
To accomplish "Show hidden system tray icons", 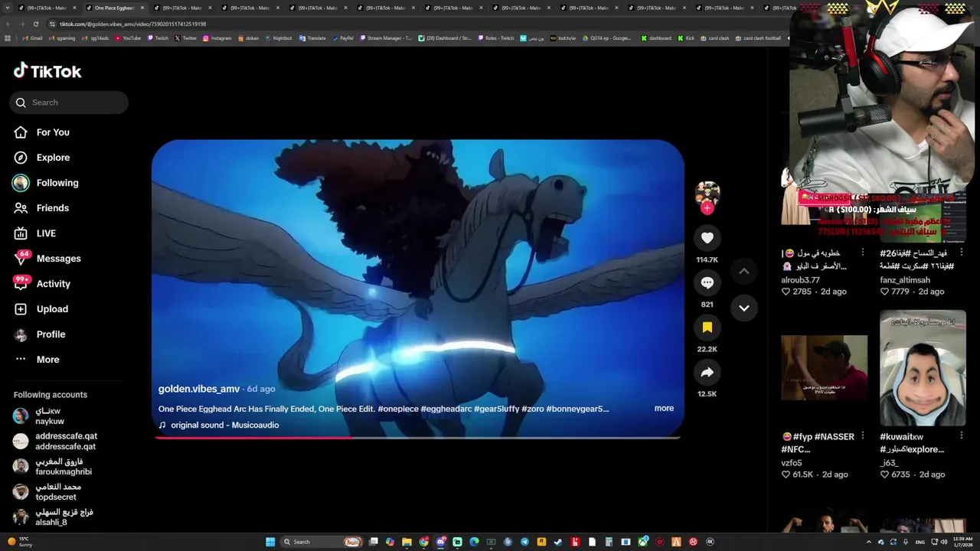I will [868, 542].
